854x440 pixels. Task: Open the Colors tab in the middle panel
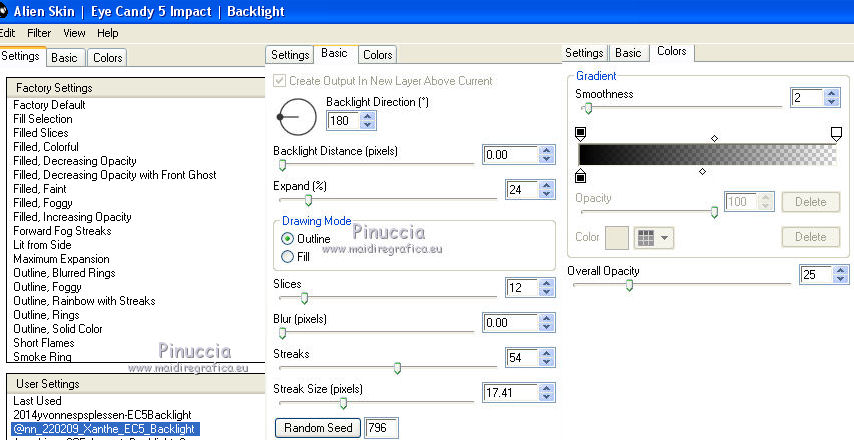[377, 55]
